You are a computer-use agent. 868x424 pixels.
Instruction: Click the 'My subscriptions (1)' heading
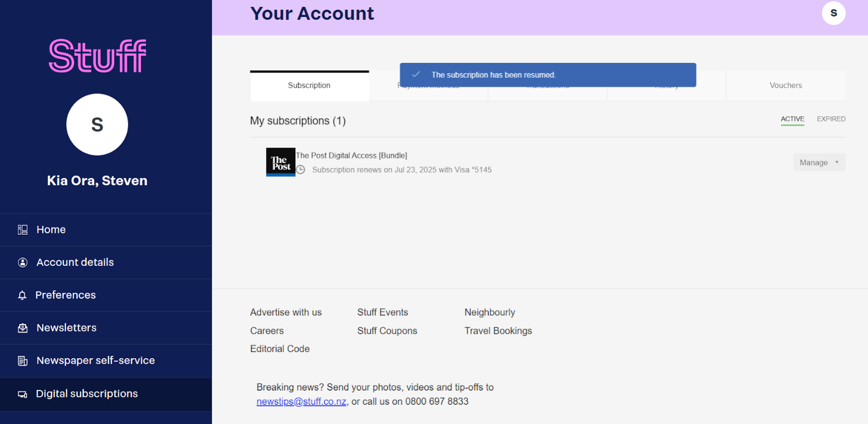(x=298, y=121)
